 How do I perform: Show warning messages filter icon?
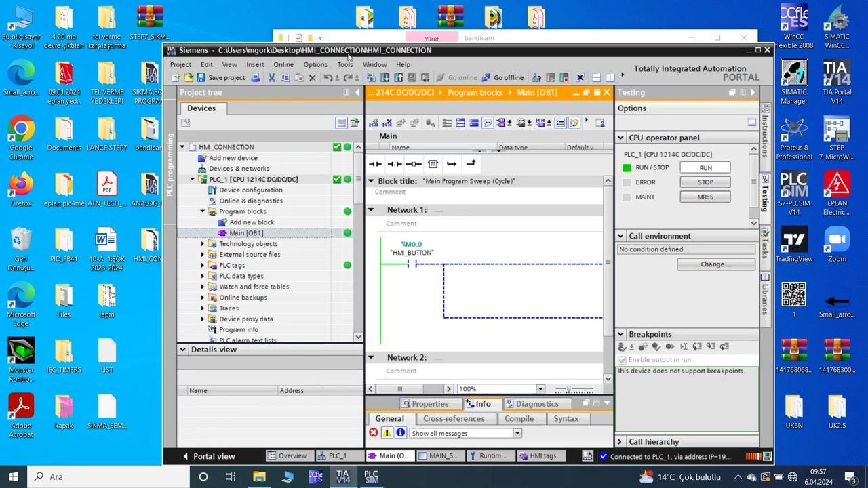coord(387,433)
